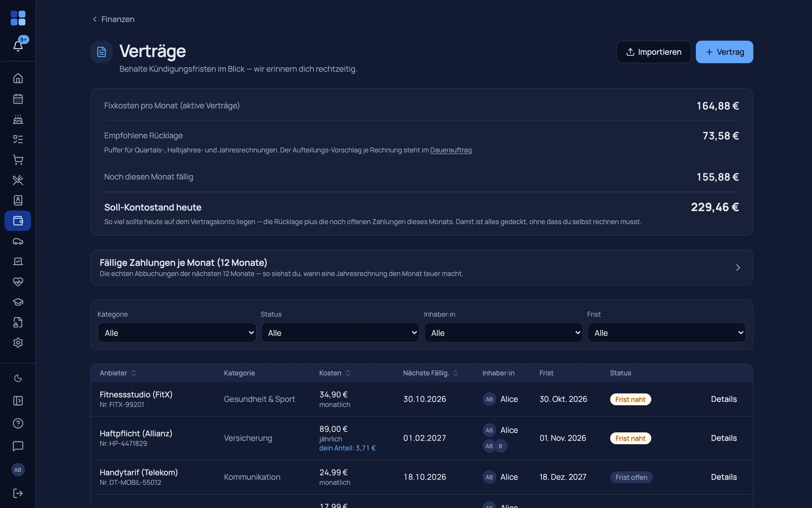
Task: Open the task checklist icon in sidebar
Action: (18, 139)
